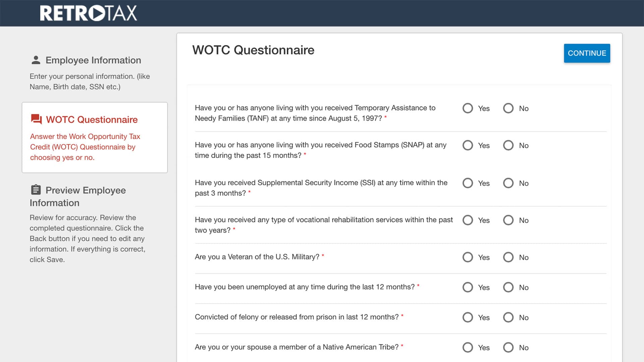Select No for the TANF question

click(508, 108)
